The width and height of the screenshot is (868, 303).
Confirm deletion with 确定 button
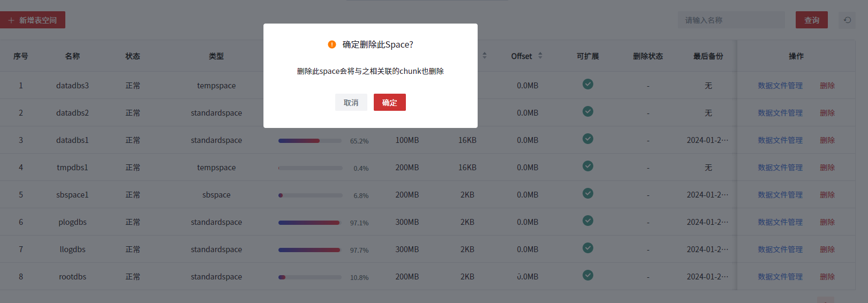(389, 102)
